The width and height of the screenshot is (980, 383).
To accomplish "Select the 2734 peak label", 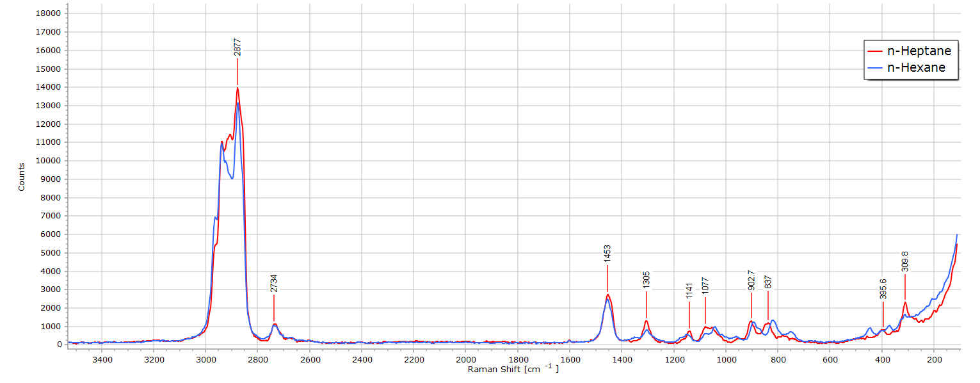I will [274, 284].
